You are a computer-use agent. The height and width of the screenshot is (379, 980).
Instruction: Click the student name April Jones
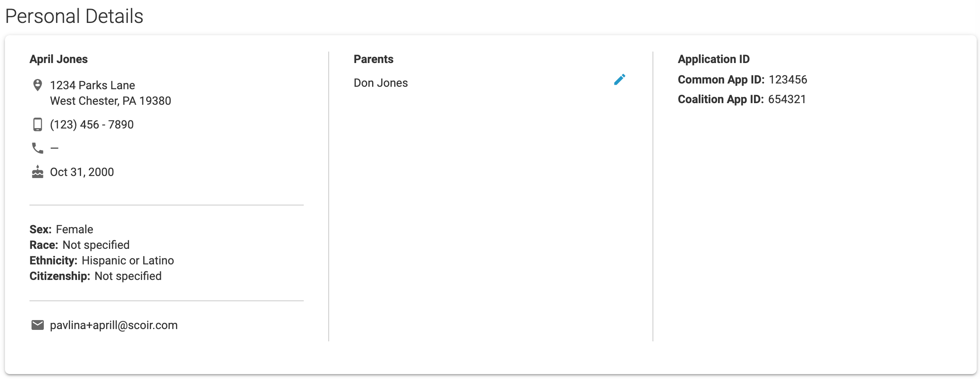59,59
